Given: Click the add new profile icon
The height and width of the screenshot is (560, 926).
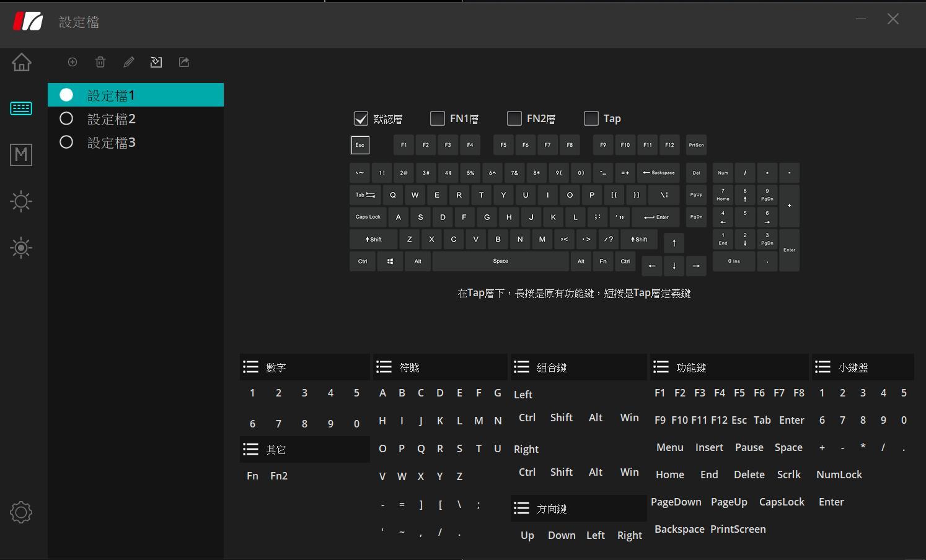Looking at the screenshot, I should 73,62.
